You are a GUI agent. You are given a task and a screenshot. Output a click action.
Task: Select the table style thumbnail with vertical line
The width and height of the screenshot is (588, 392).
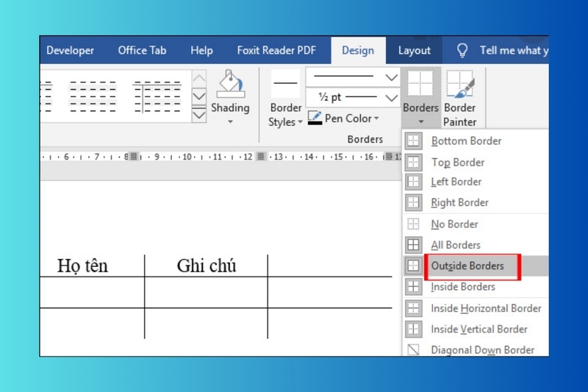coord(157,96)
